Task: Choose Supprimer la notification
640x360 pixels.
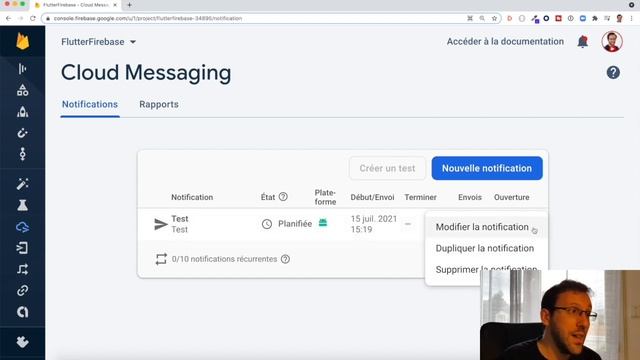Action: [486, 269]
